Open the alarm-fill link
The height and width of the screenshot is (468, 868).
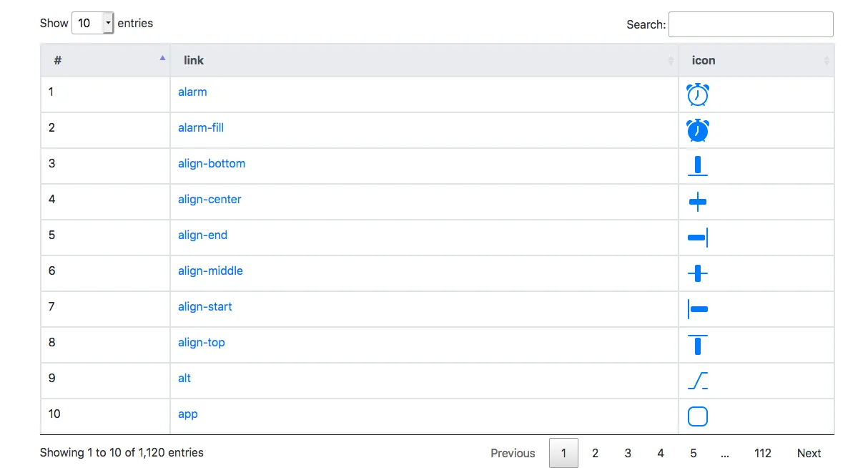(x=201, y=128)
